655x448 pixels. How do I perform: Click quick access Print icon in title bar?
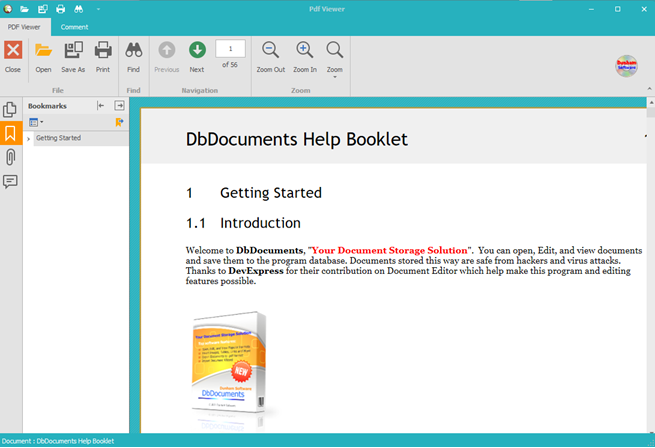point(61,9)
